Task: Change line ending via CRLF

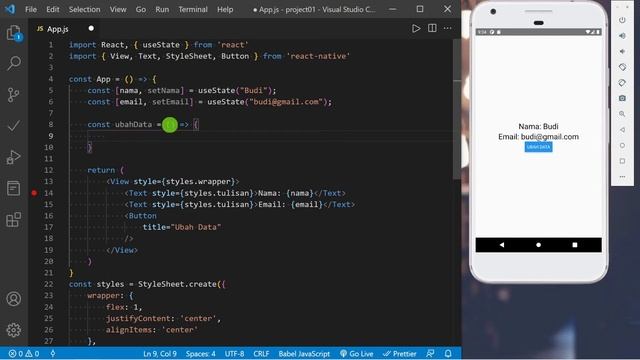Action: [x=261, y=353]
